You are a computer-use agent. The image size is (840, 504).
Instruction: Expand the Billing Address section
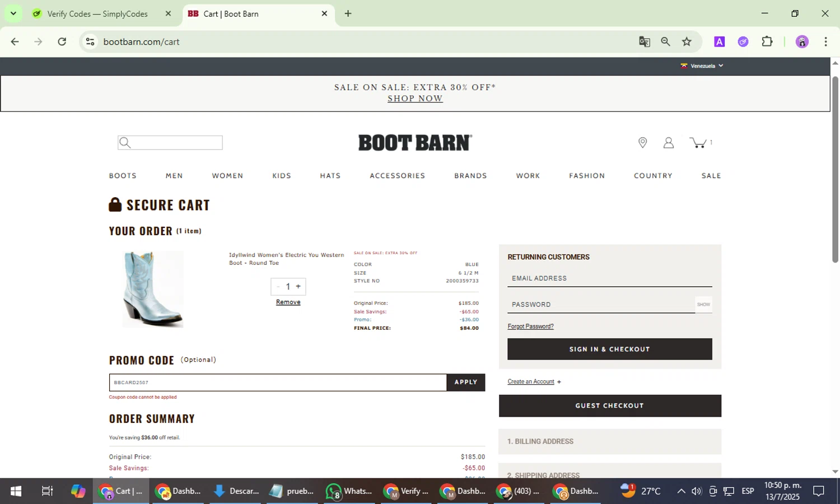click(x=610, y=441)
